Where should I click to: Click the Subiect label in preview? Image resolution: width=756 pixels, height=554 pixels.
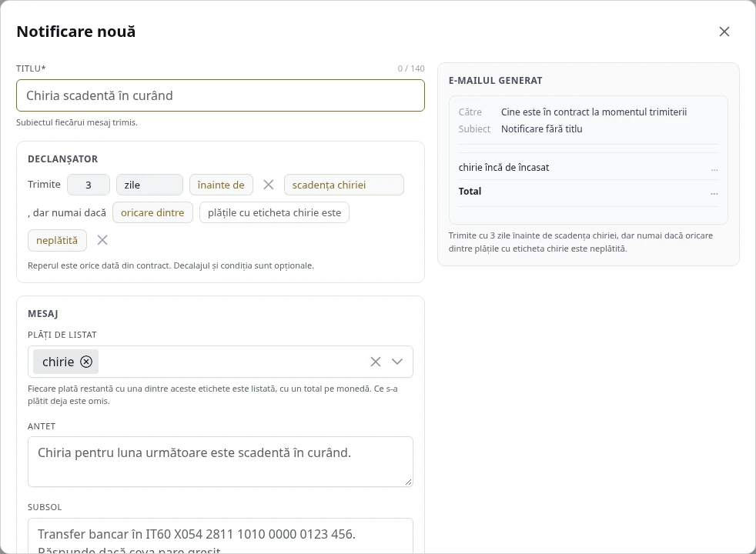(x=474, y=128)
